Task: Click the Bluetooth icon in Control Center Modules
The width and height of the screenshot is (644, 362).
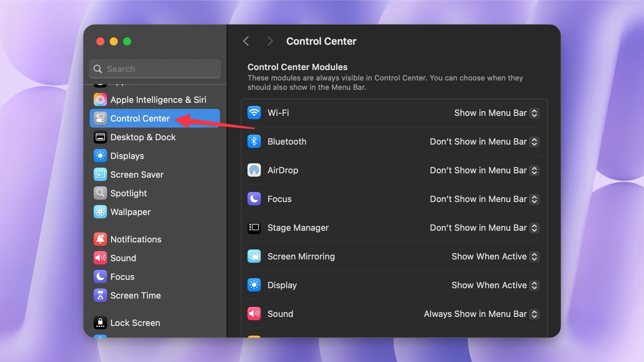Action: tap(254, 141)
